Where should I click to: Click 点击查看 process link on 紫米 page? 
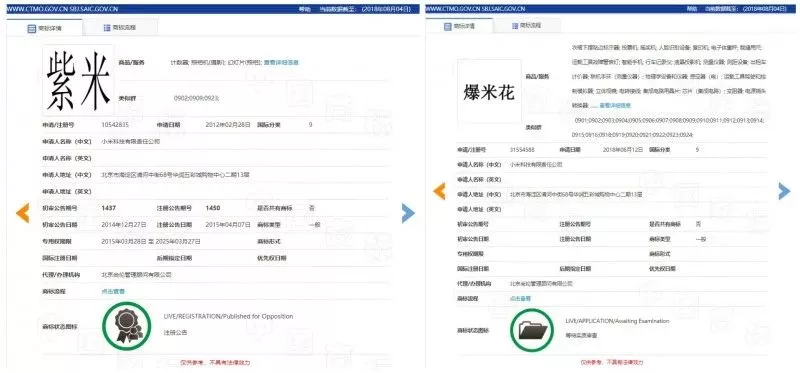(x=113, y=291)
